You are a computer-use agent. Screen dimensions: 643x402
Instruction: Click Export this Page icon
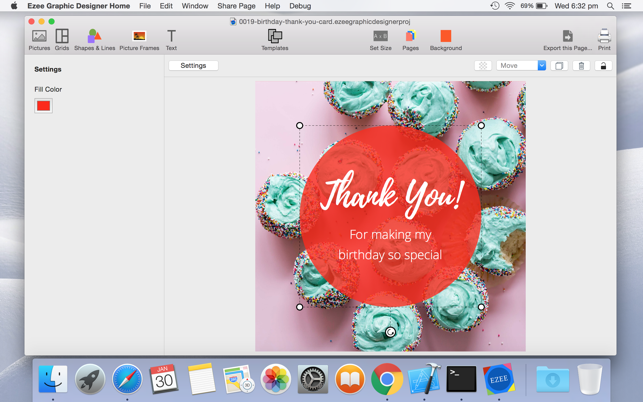(x=567, y=39)
